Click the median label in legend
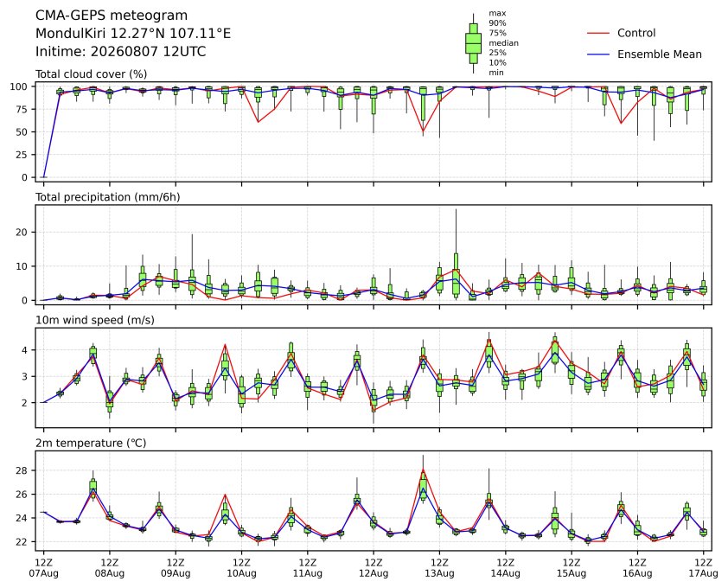 (503, 43)
